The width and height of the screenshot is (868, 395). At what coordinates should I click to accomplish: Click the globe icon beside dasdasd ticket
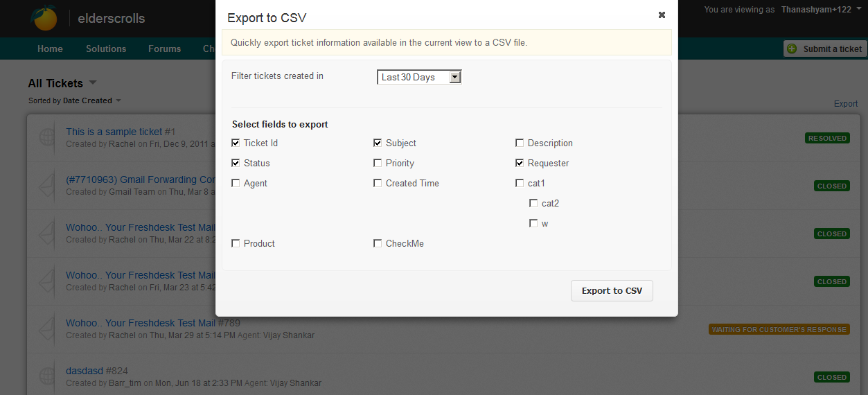(46, 376)
